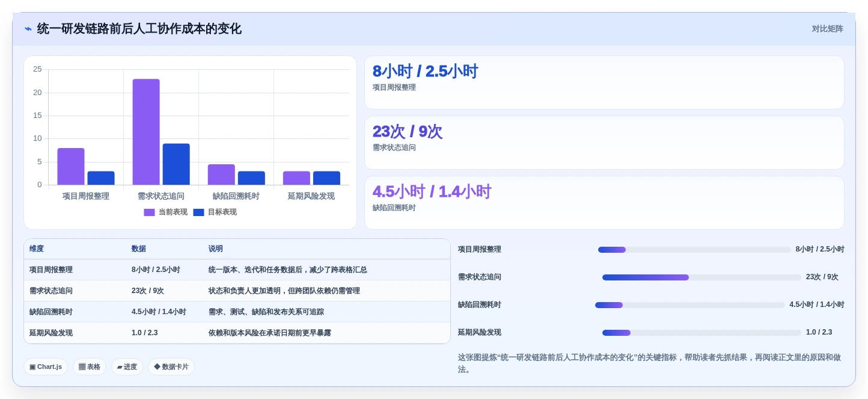Click the tall purple 需求状态追问 bar
Image resolution: width=868 pixels, height=399 pixels.
pos(146,132)
